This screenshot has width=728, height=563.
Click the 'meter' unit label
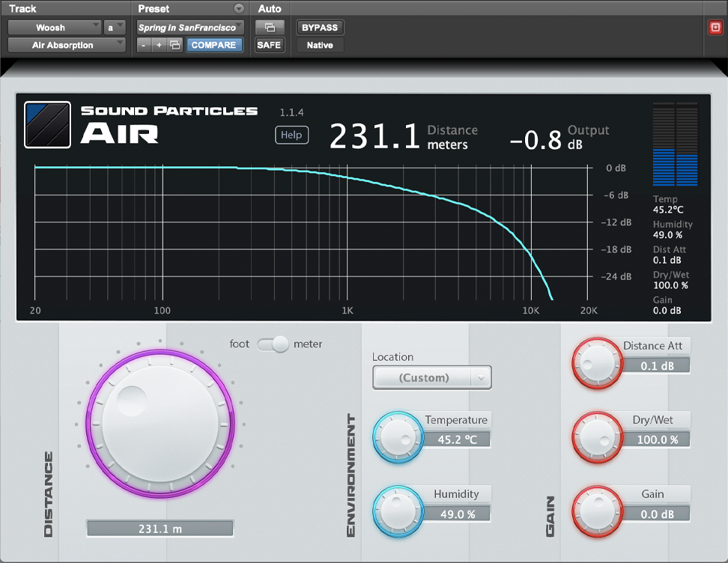pos(308,344)
